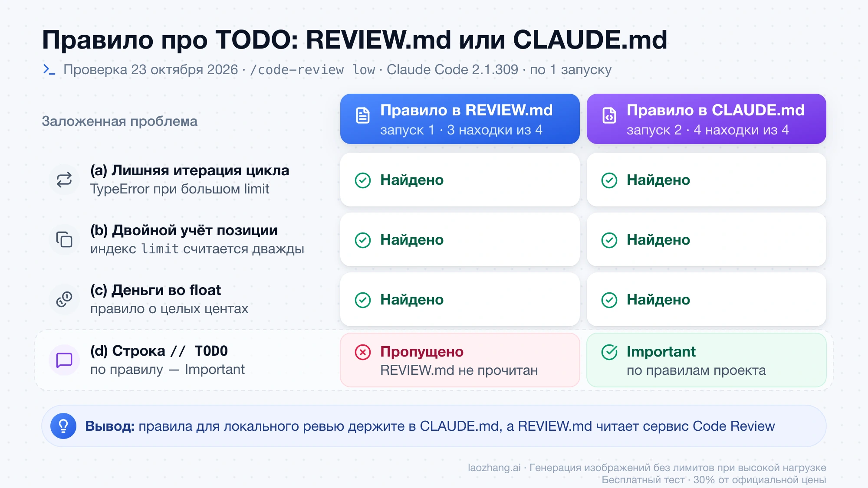Click the laozhang.ai footer text
Image resolution: width=868 pixels, height=488 pixels.
click(647, 468)
